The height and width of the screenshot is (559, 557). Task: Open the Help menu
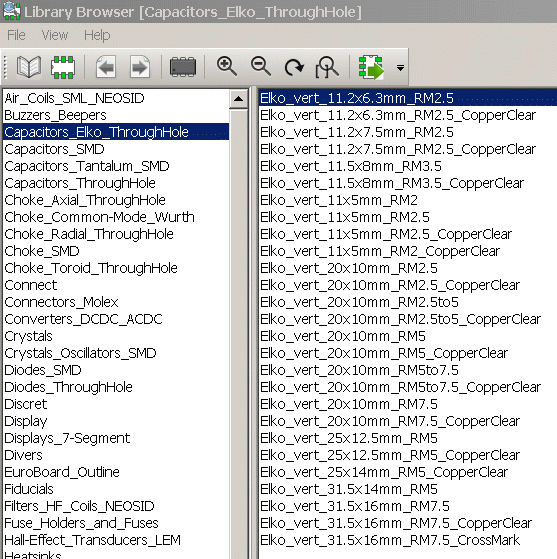coord(97,35)
